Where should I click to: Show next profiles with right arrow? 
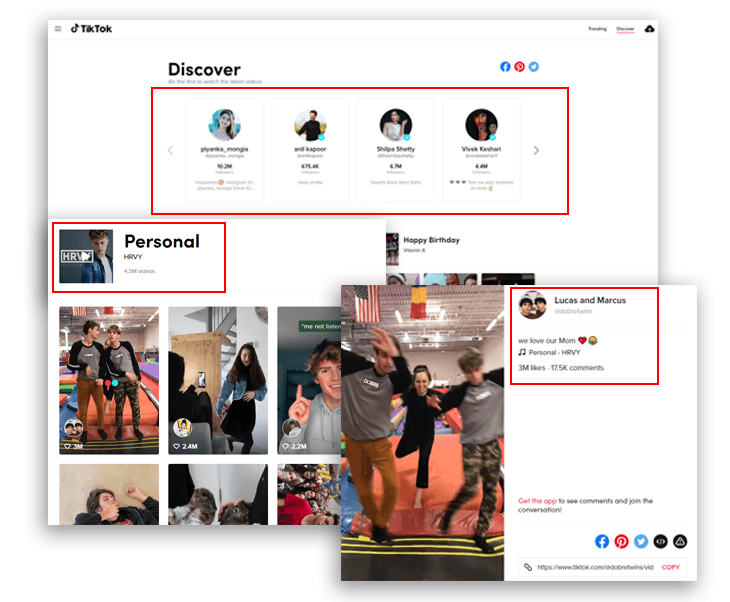click(x=536, y=150)
